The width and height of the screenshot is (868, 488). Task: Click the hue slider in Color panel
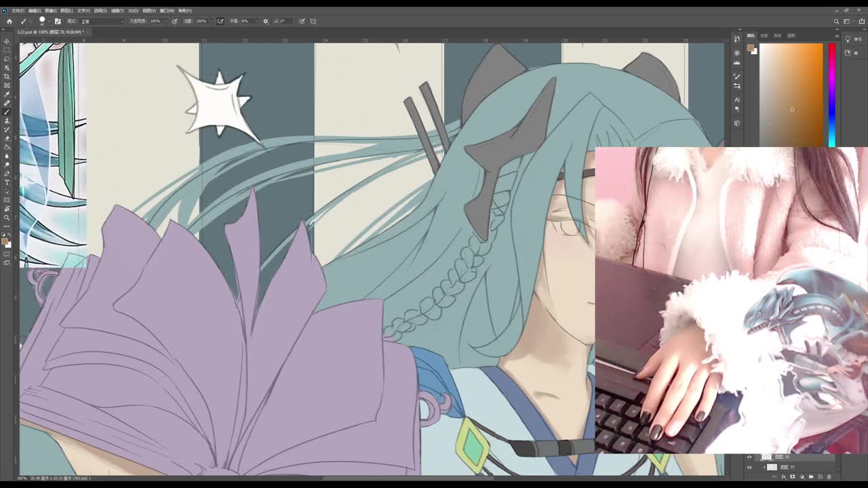[x=832, y=95]
